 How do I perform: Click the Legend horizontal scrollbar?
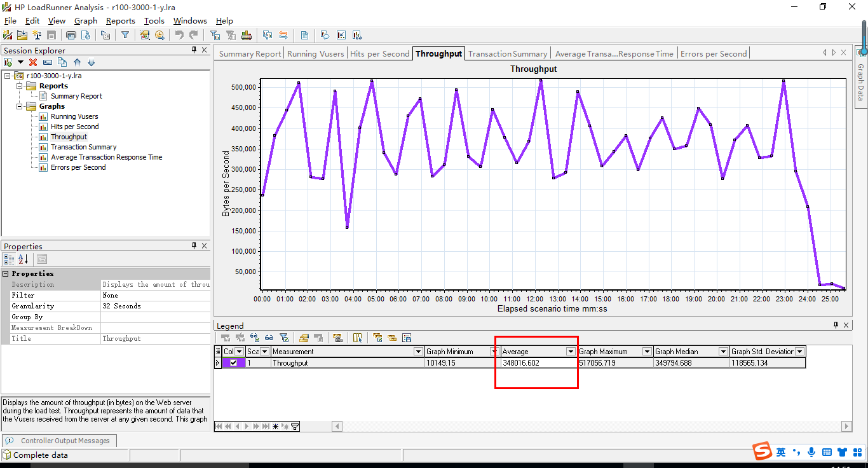[x=592, y=426]
